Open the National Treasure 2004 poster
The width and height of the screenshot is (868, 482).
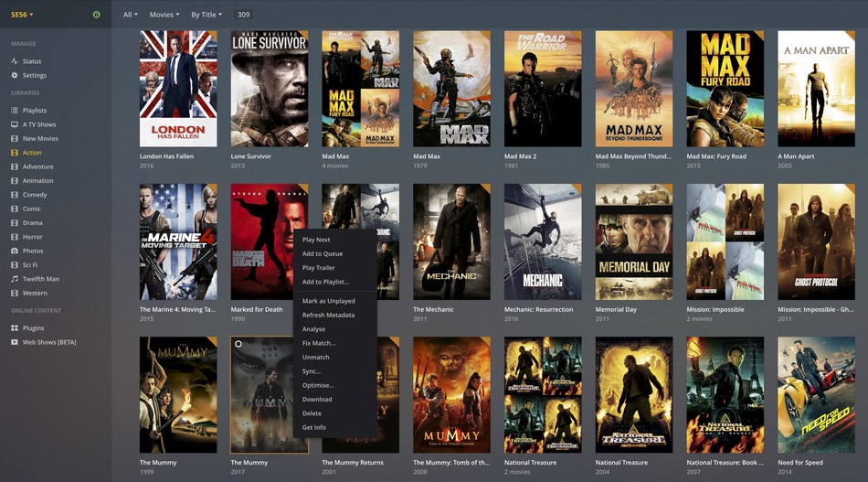point(634,395)
